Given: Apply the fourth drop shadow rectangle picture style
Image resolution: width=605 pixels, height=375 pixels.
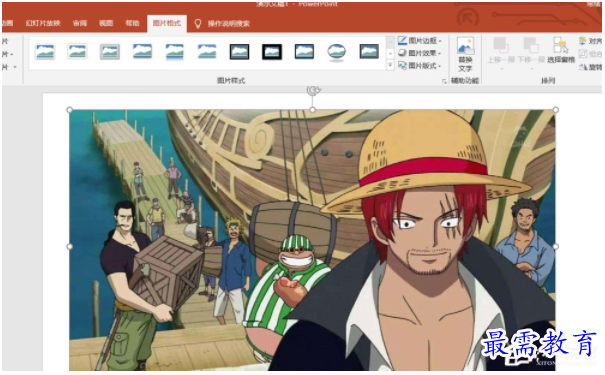Looking at the screenshot, I should (142, 51).
